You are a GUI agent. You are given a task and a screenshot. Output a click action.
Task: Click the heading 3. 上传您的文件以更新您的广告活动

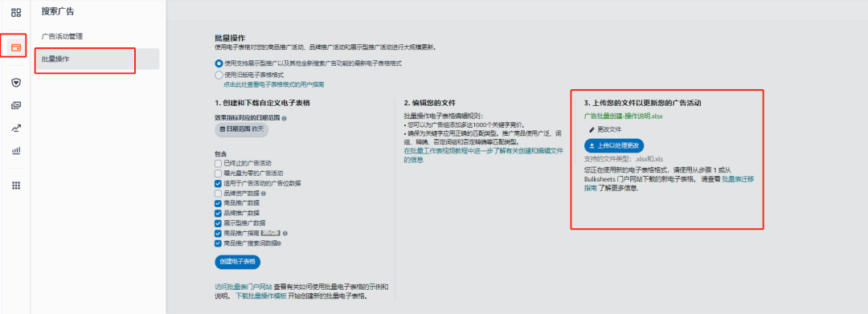point(643,103)
